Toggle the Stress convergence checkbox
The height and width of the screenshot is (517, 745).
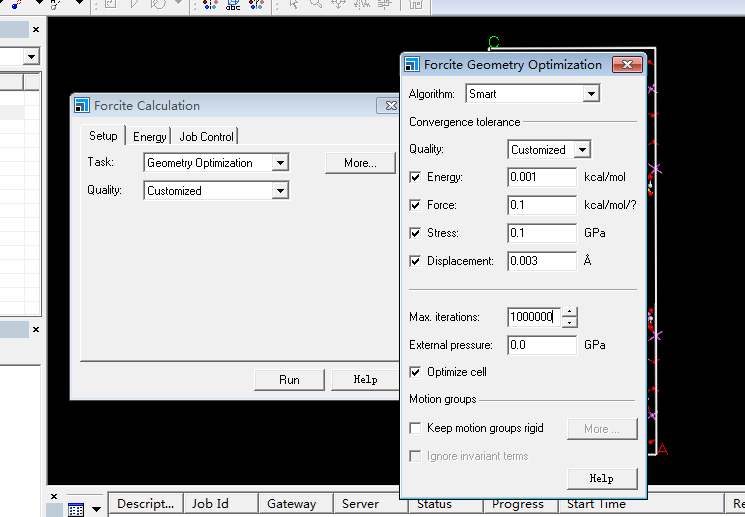(x=415, y=233)
